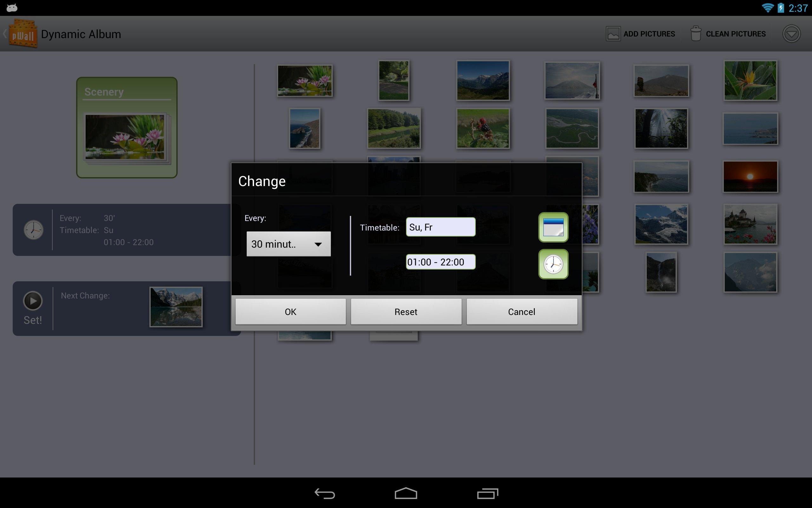812x508 pixels.
Task: Click the schedule clock icon in left panel
Action: 34,230
